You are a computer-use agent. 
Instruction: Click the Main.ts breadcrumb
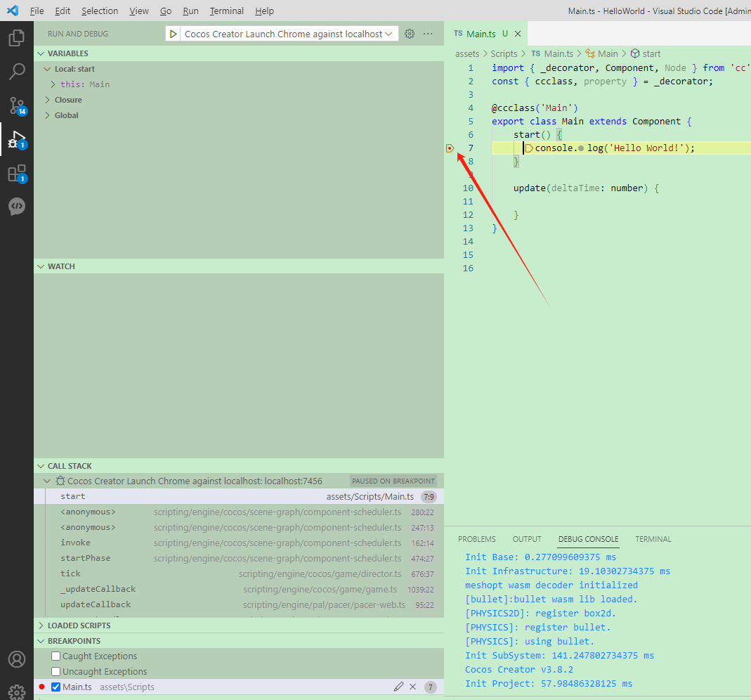(x=552, y=53)
